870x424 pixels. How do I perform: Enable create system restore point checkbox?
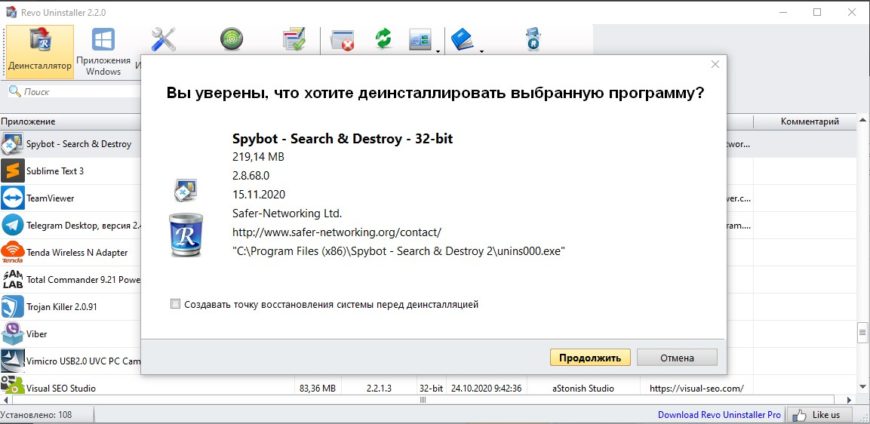click(x=175, y=304)
